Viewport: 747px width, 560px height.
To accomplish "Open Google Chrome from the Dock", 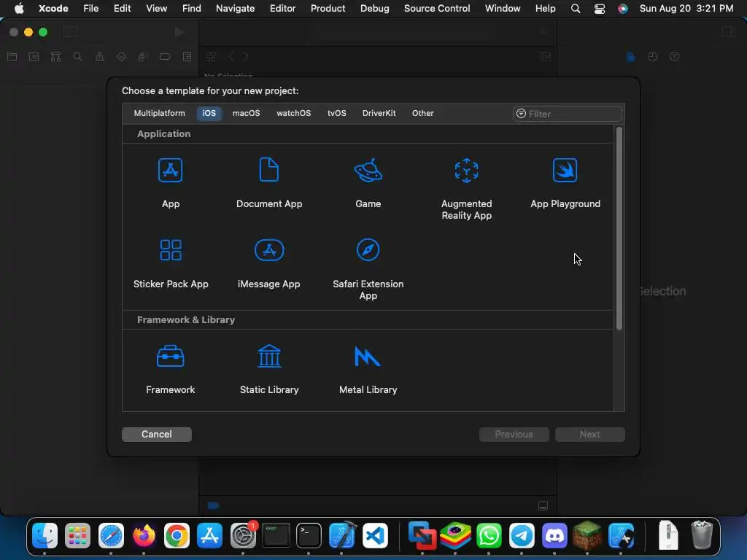I will click(x=177, y=536).
